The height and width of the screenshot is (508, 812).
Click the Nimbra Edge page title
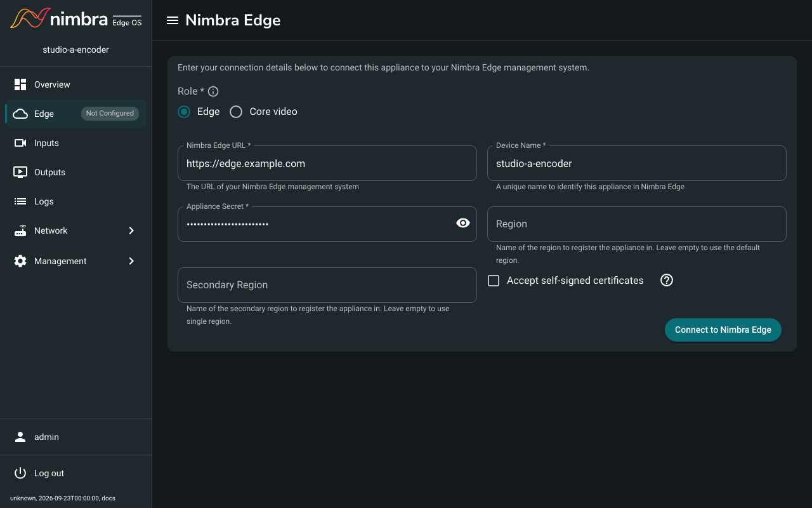coord(233,20)
